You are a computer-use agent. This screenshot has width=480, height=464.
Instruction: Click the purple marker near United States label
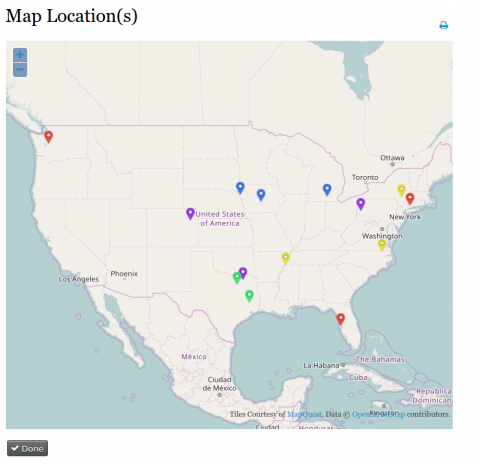190,214
